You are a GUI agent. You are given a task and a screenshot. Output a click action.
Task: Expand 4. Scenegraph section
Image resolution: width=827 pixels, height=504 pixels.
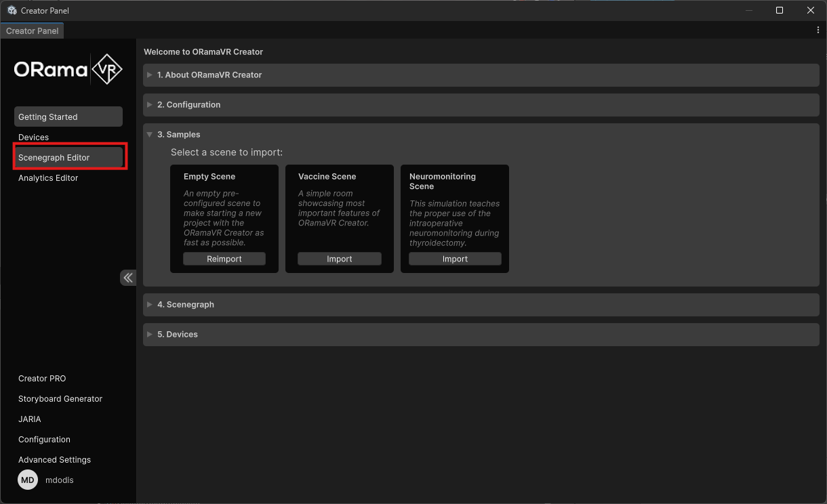point(481,305)
